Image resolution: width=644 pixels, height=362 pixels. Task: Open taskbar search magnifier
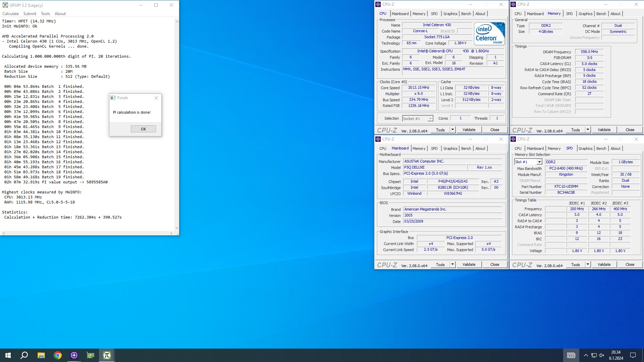pos(24,355)
